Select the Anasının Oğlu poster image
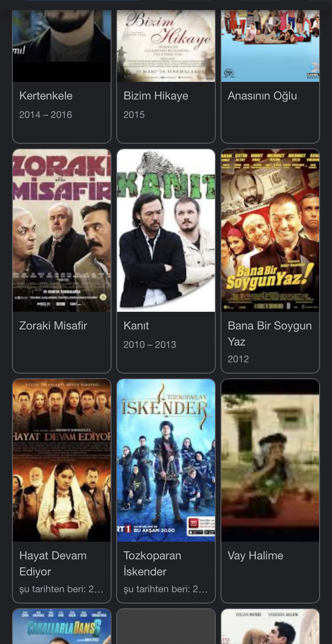 coord(270,46)
